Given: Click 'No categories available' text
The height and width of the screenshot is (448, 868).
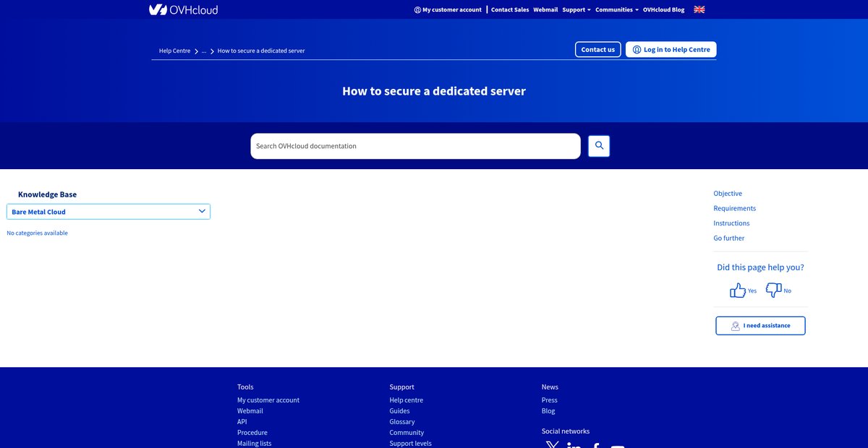Looking at the screenshot, I should (37, 233).
